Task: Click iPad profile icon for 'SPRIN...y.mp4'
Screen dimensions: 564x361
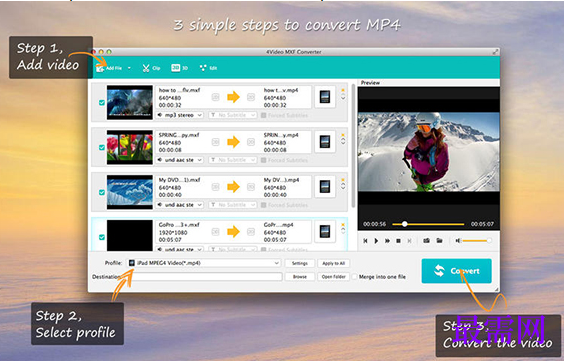Action: (x=325, y=142)
